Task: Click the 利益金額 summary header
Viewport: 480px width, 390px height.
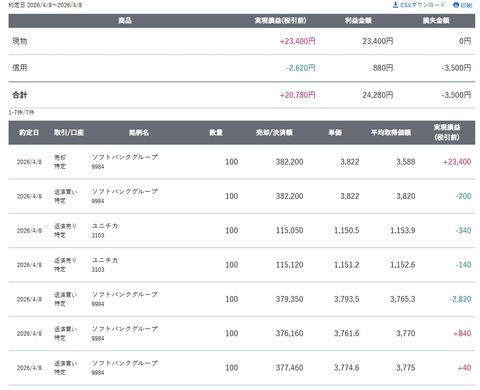Action: [358, 21]
